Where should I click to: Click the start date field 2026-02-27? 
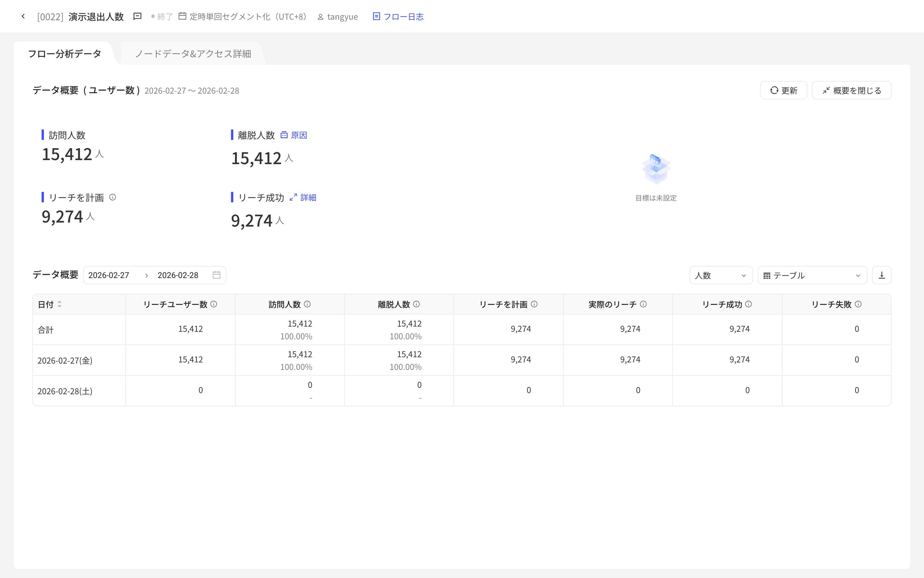109,275
